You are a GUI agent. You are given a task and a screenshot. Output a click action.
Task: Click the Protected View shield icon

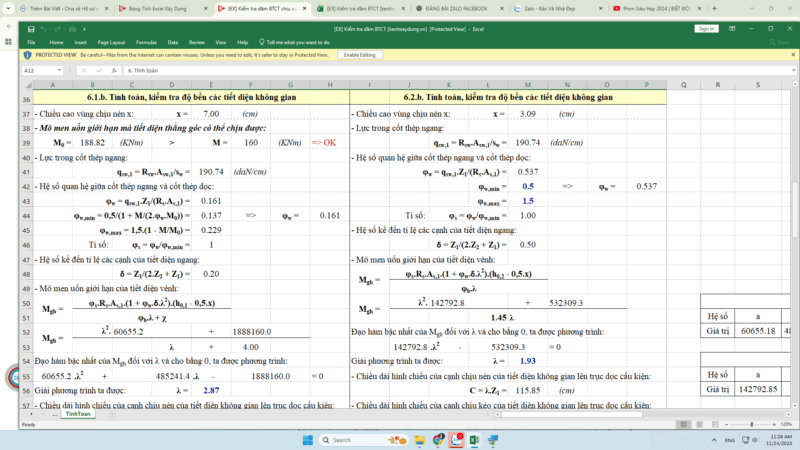pos(27,55)
